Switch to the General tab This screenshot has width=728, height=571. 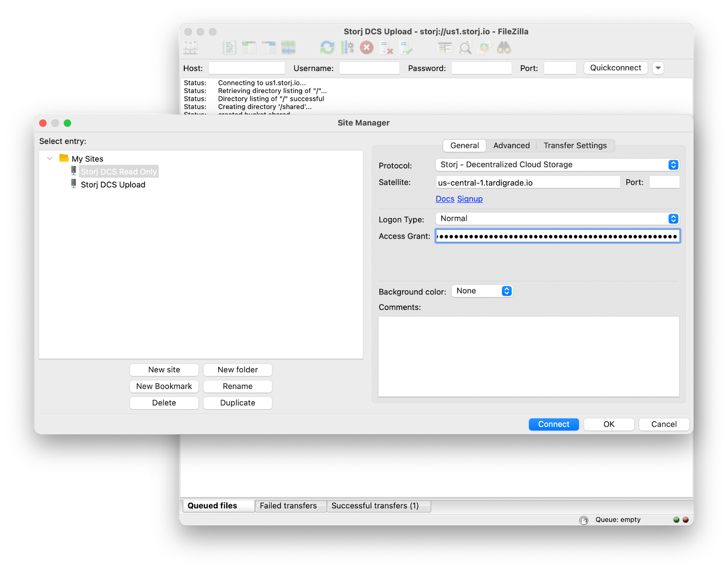tap(465, 146)
